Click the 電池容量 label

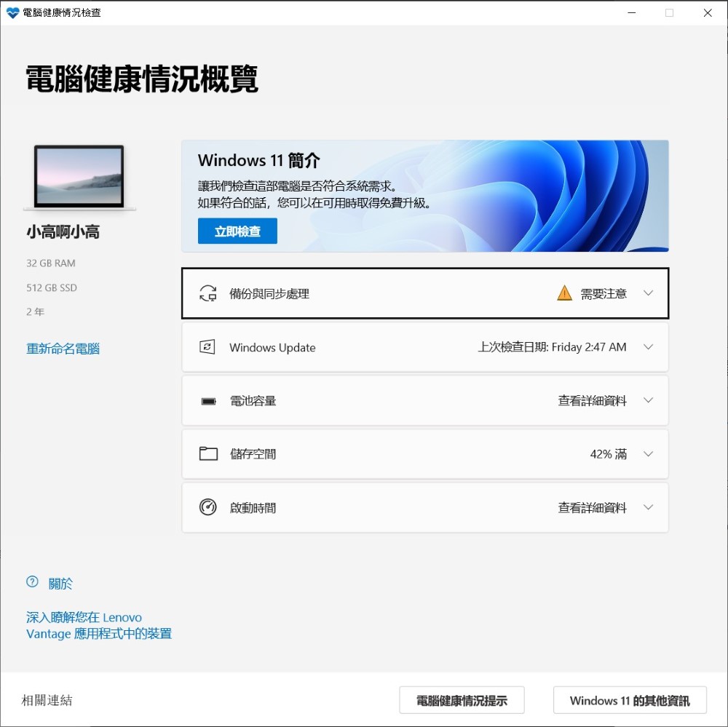click(x=253, y=401)
